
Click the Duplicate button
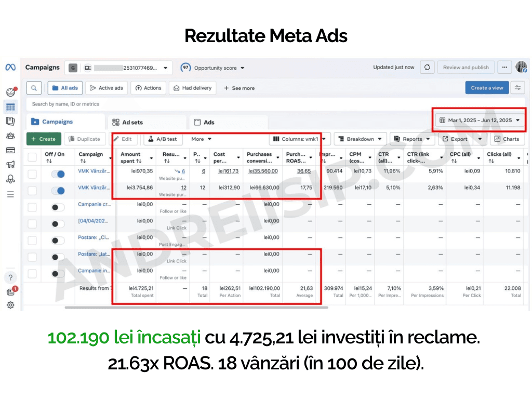(84, 139)
